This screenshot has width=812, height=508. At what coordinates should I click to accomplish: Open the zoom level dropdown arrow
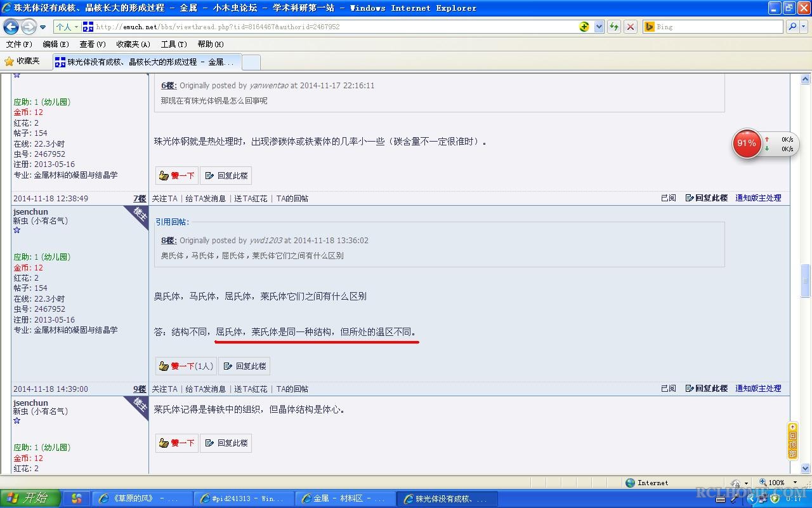pos(795,483)
